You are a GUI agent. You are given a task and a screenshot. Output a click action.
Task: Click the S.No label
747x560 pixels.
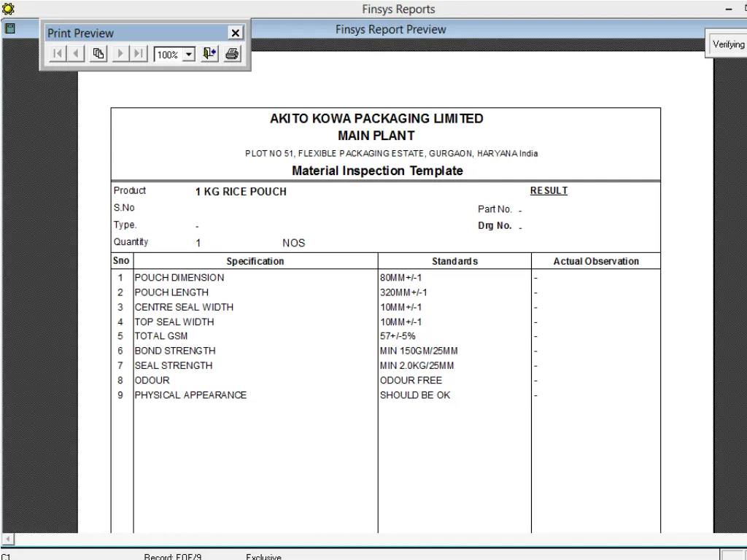tap(124, 208)
